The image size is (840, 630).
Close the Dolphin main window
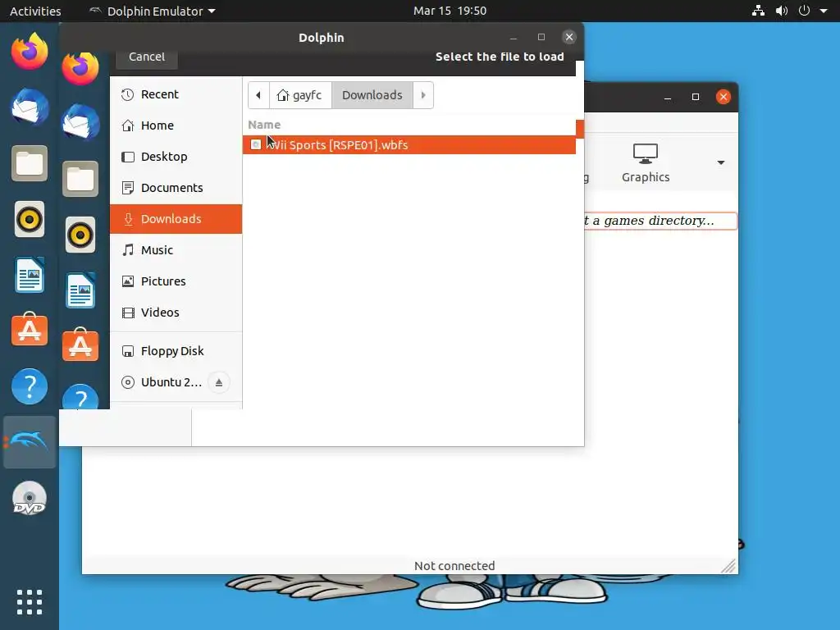(x=724, y=97)
